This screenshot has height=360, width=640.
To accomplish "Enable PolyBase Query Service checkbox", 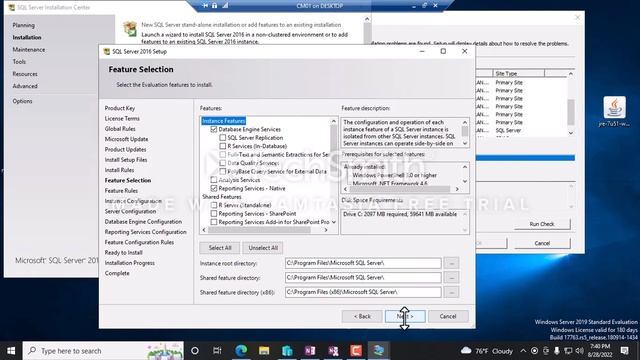I will click(x=222, y=171).
